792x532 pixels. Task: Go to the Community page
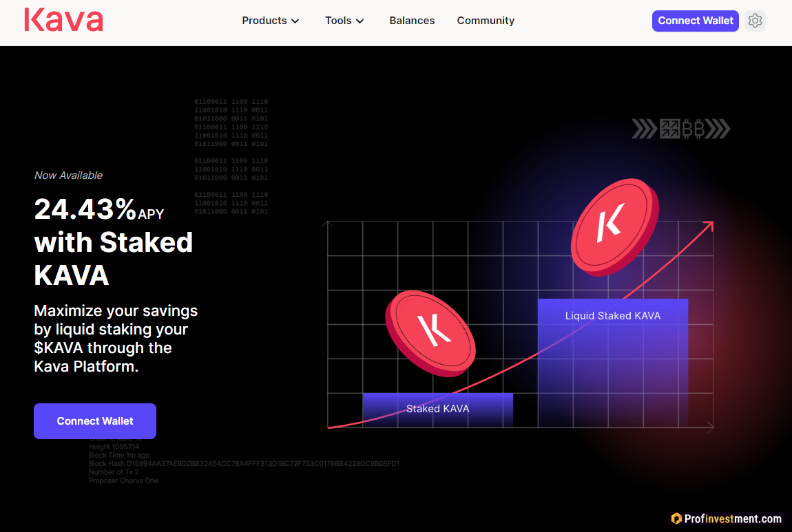point(486,21)
